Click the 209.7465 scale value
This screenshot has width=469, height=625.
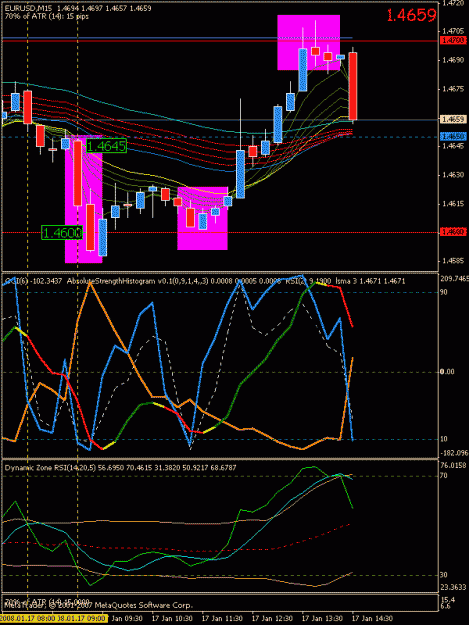[x=454, y=279]
